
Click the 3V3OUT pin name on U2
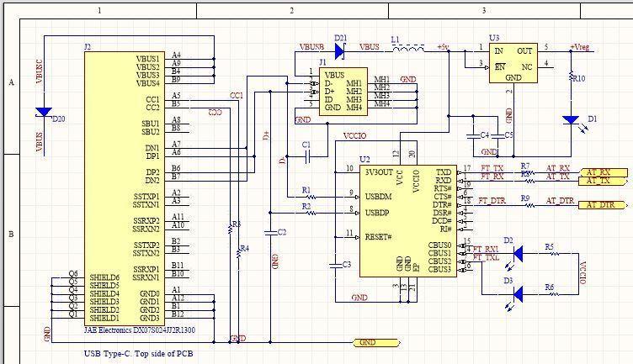(x=379, y=172)
